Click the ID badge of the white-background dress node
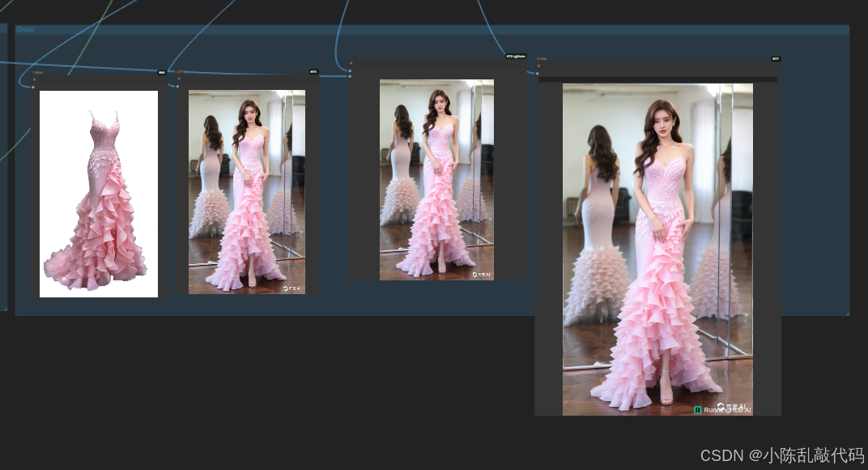The width and height of the screenshot is (868, 470). [162, 72]
